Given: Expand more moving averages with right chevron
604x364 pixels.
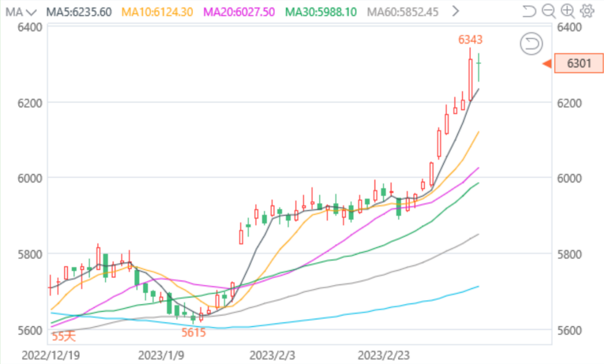Looking at the screenshot, I should (456, 11).
